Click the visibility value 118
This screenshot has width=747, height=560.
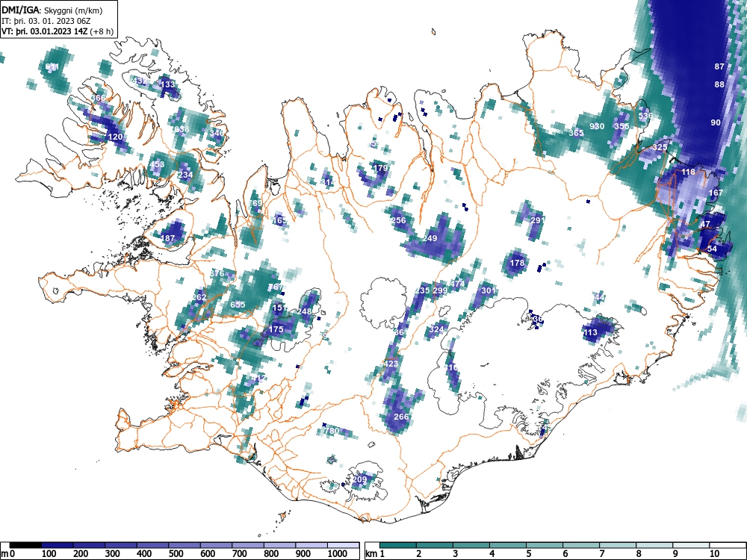689,172
